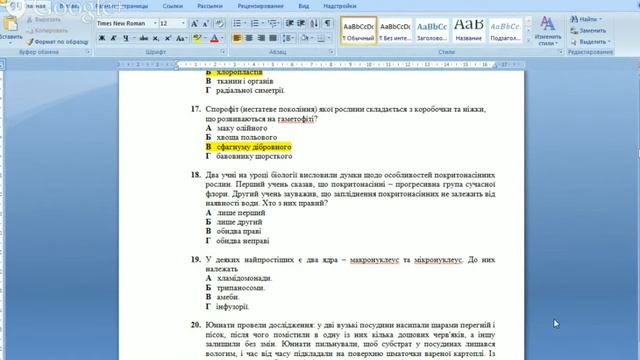Open the Paragraph dialog launcher (Абзац)

pyautogui.click(x=331, y=52)
